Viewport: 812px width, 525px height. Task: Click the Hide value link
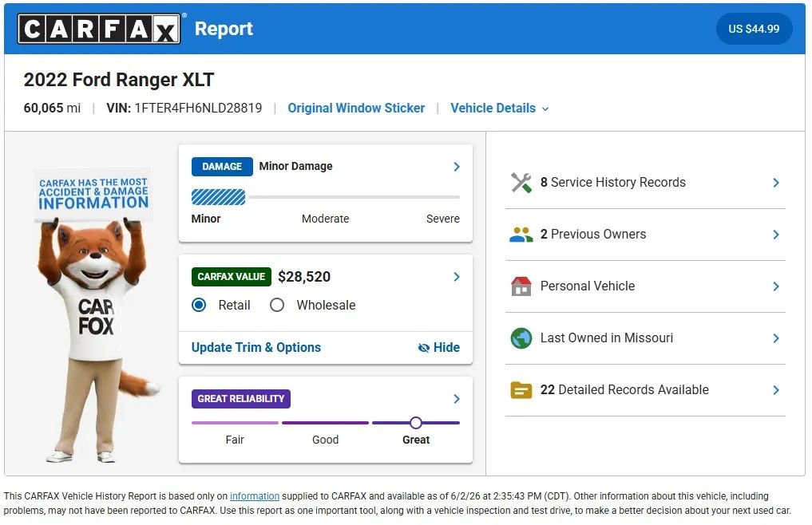coord(438,347)
